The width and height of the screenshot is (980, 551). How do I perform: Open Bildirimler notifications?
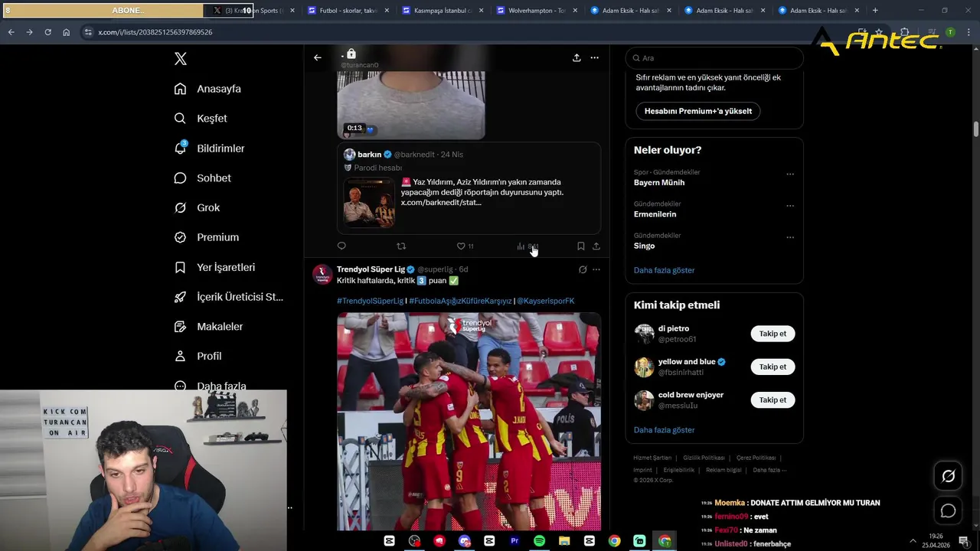click(209, 148)
